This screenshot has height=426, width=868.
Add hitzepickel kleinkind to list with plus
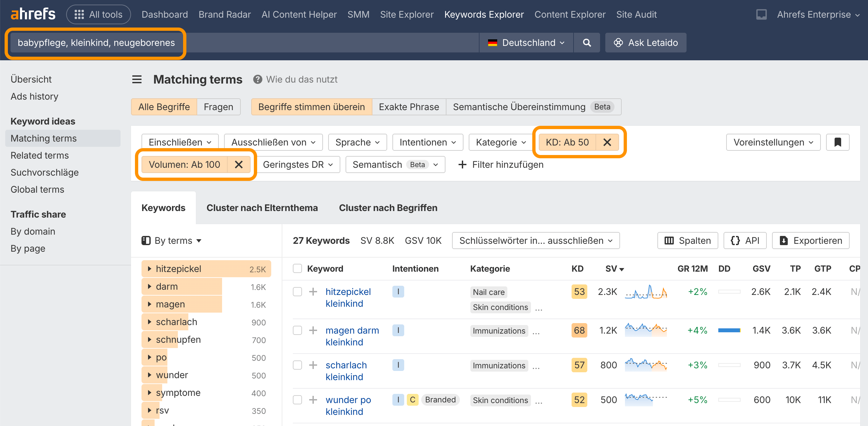[313, 292]
